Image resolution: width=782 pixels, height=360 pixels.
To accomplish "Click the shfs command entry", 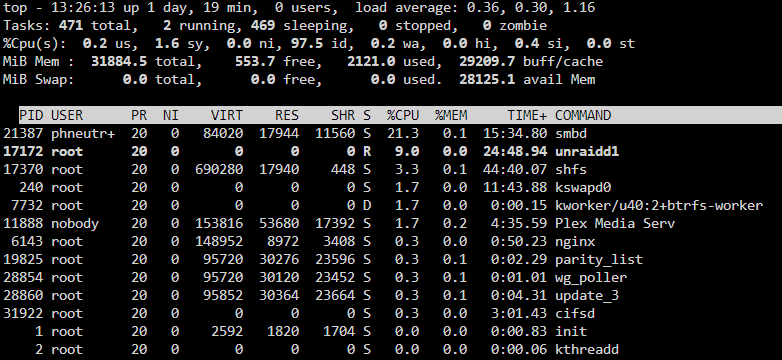I will pyautogui.click(x=571, y=170).
